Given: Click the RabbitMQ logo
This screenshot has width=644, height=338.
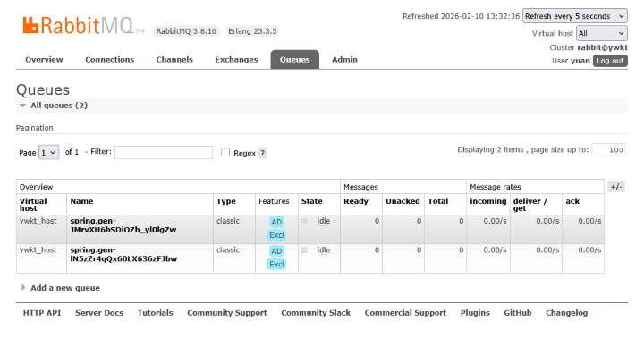Looking at the screenshot, I should (83, 26).
